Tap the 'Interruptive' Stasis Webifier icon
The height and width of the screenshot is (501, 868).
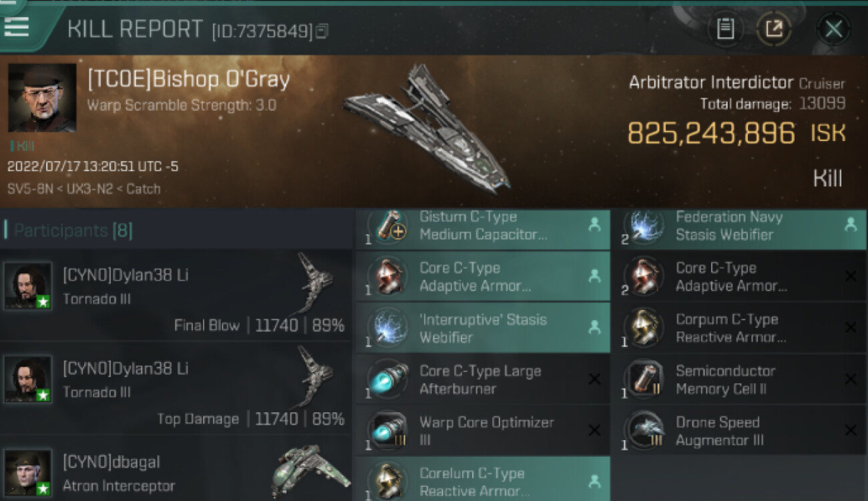pos(387,328)
